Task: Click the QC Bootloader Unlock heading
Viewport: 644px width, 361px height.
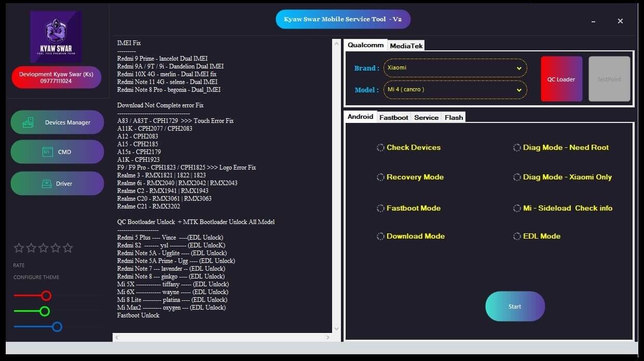Action: pos(196,222)
